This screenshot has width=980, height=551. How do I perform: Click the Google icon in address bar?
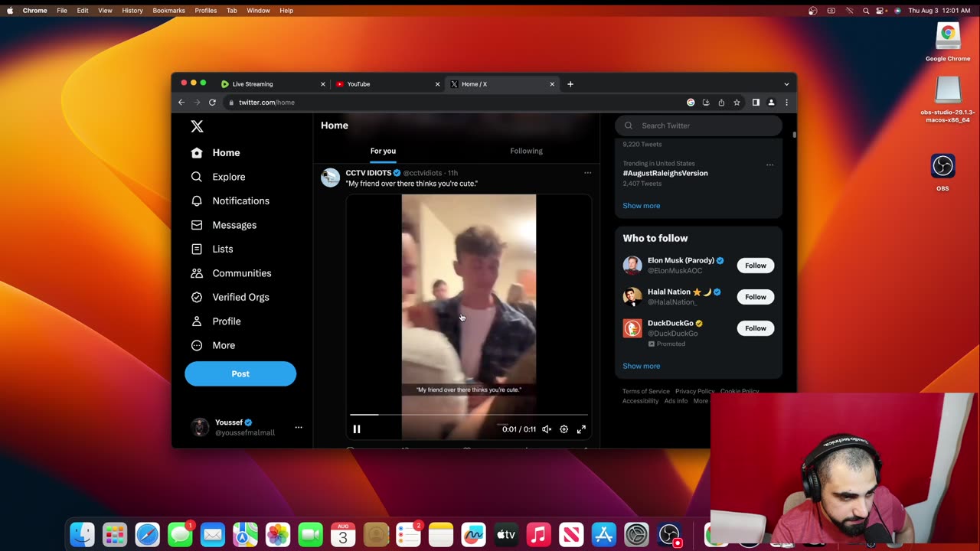[691, 103]
